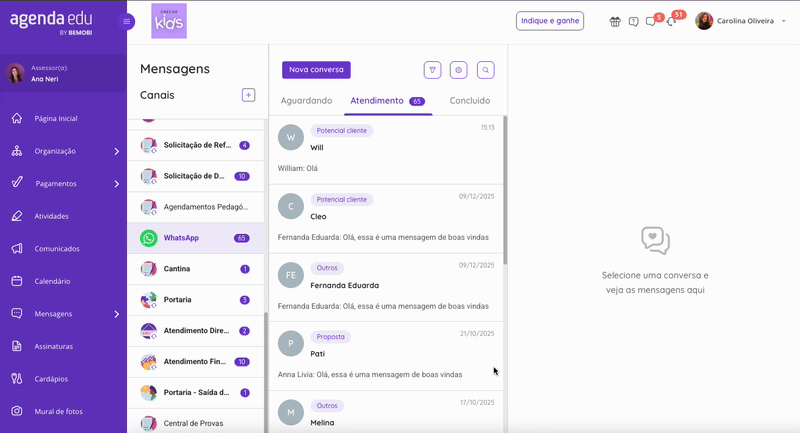800x433 pixels.
Task: Open the help question mark icon
Action: pos(633,21)
